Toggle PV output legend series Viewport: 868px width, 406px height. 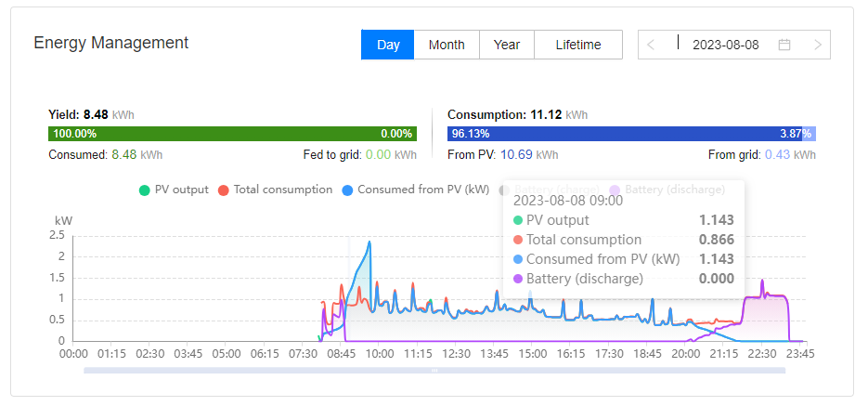coord(174,190)
